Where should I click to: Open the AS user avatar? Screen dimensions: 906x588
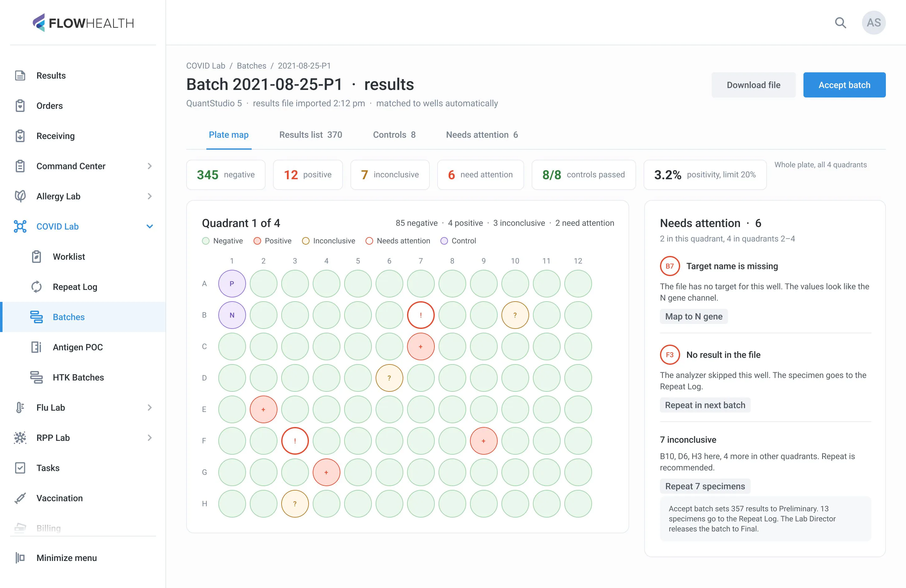tap(874, 23)
